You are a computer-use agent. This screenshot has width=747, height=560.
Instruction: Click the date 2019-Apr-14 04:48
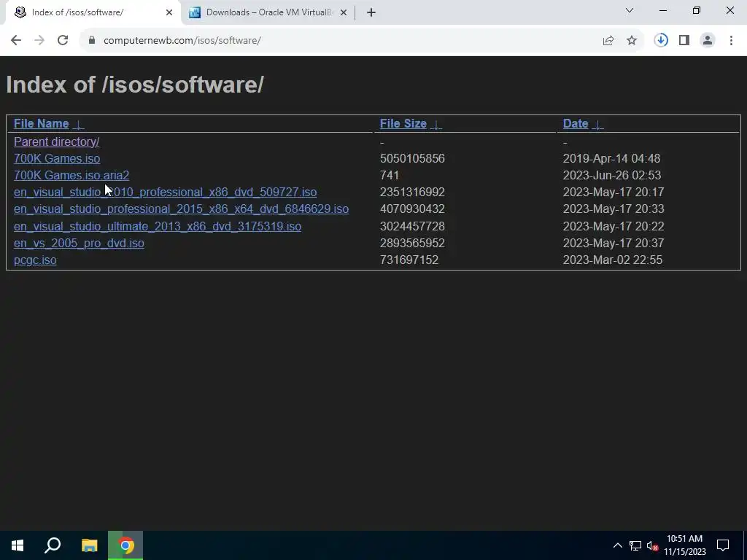611,158
